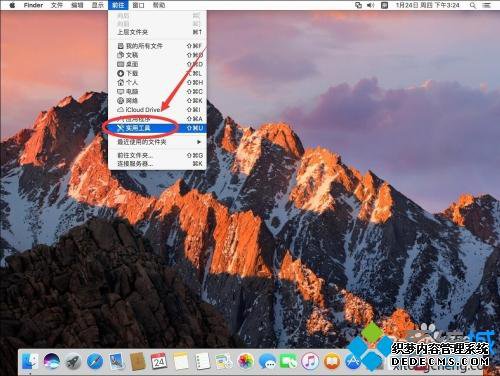500x376 pixels.
Task: Open the 窗口 menu
Action: pyautogui.click(x=138, y=5)
